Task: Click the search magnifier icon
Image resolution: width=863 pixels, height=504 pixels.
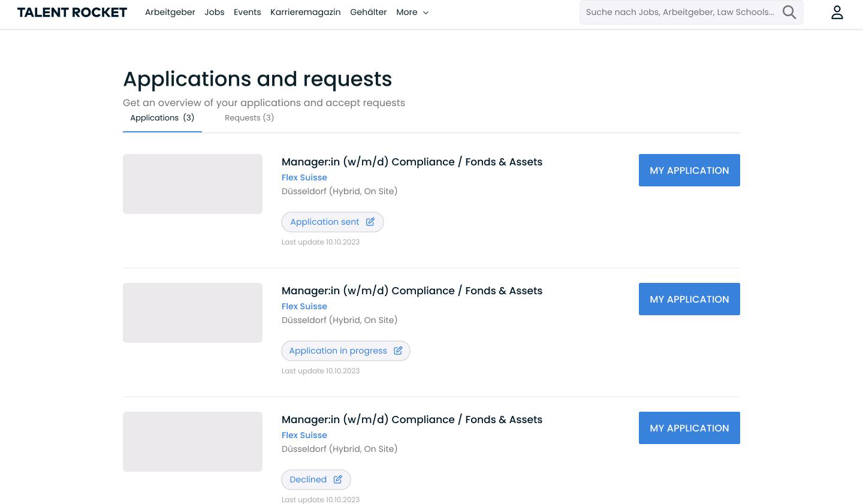Action: (789, 12)
